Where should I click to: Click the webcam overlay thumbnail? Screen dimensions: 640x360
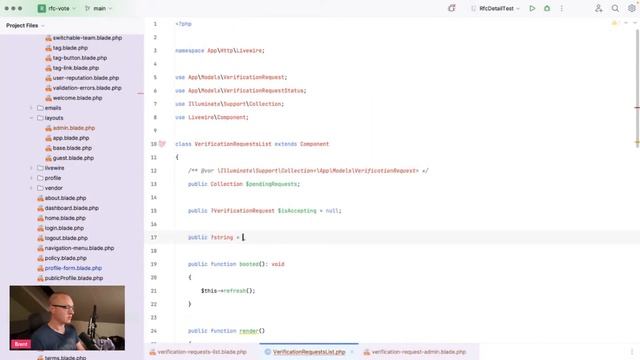pos(67,318)
